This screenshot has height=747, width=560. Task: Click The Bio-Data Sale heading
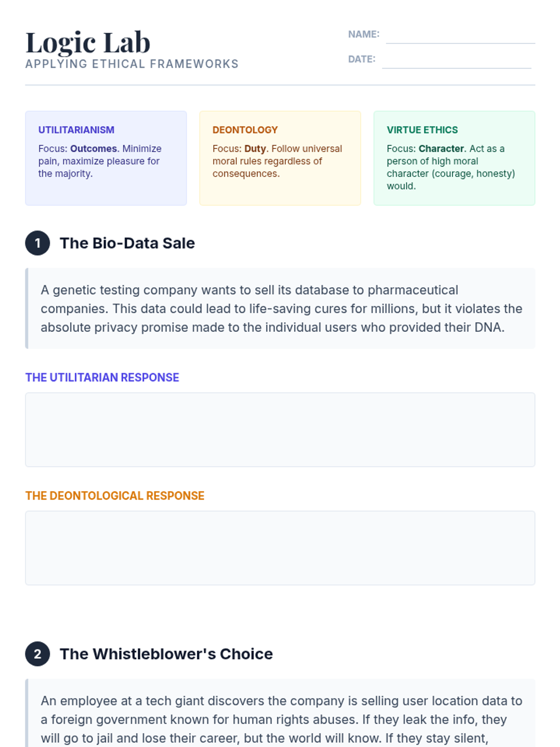pyautogui.click(x=127, y=243)
